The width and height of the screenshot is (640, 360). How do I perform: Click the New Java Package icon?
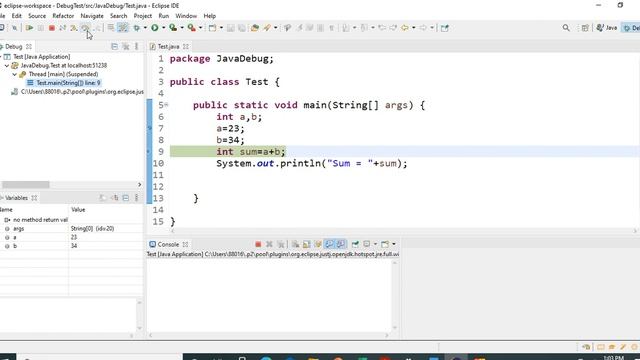click(212, 28)
